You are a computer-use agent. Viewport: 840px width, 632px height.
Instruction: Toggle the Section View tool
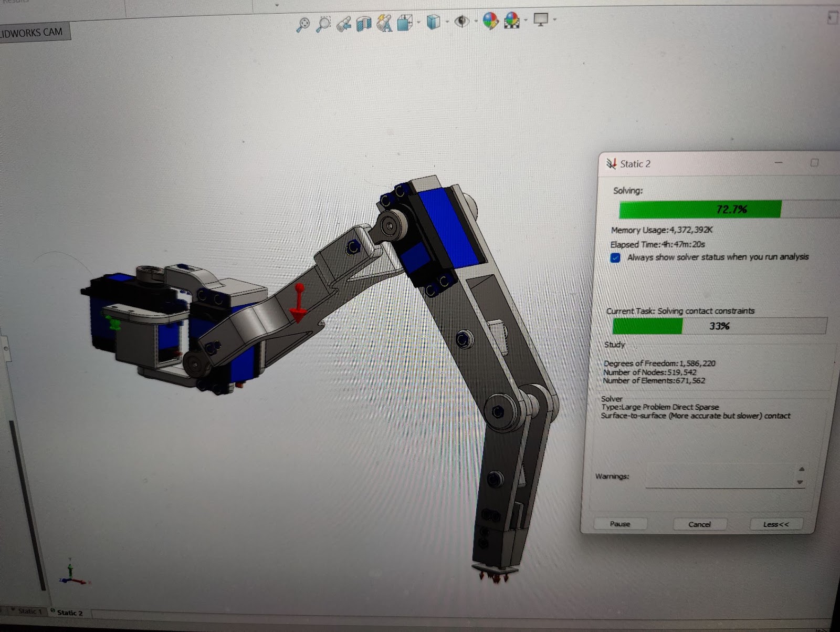coord(364,23)
